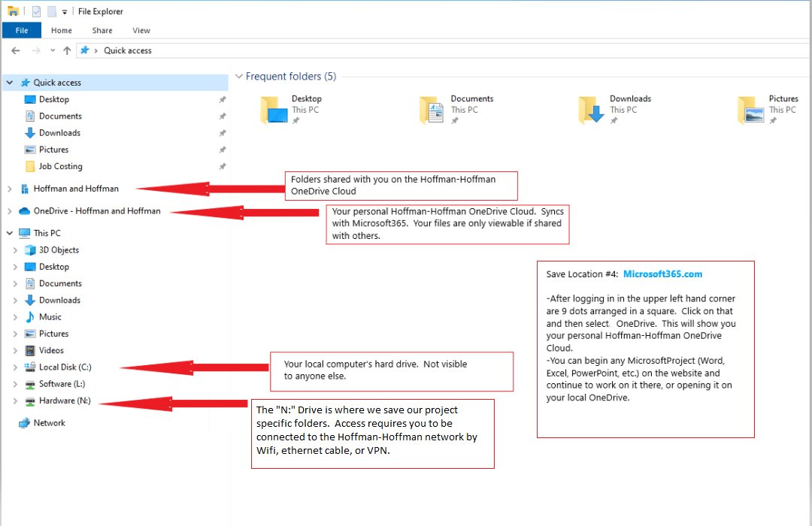
Task: Open the recent locations dropdown
Action: pos(52,50)
